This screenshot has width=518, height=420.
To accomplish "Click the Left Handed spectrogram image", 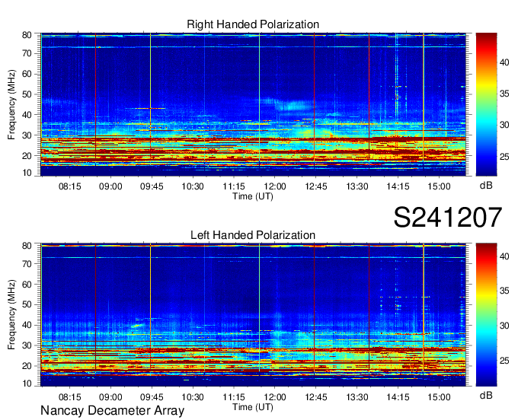I will [x=254, y=315].
